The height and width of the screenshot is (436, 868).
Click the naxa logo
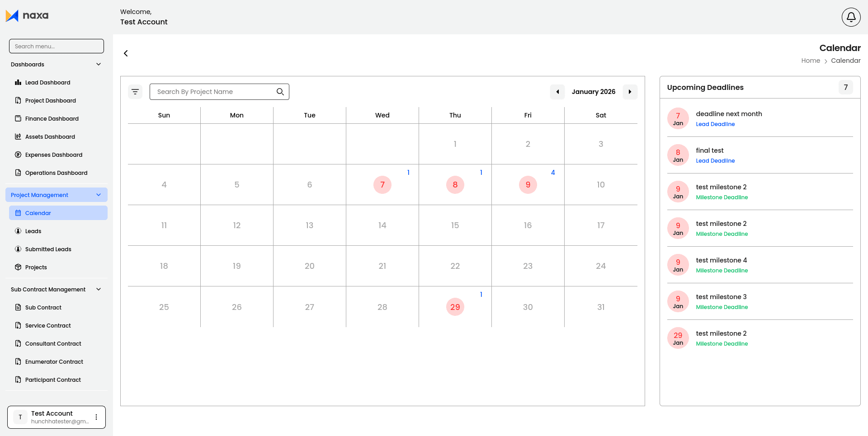(27, 15)
